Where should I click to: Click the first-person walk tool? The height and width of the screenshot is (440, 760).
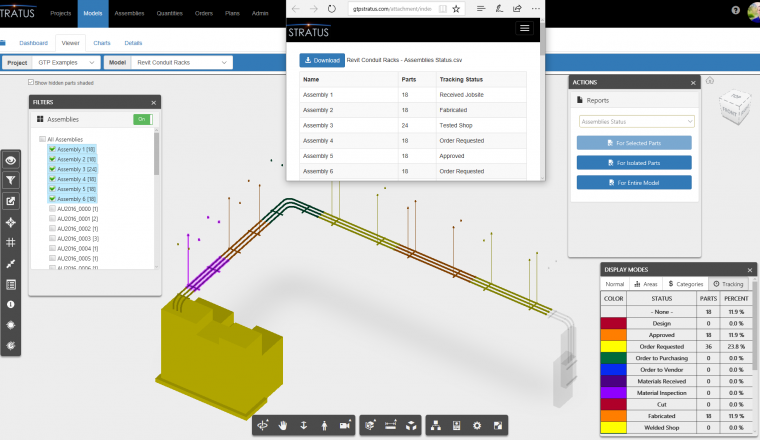(323, 425)
